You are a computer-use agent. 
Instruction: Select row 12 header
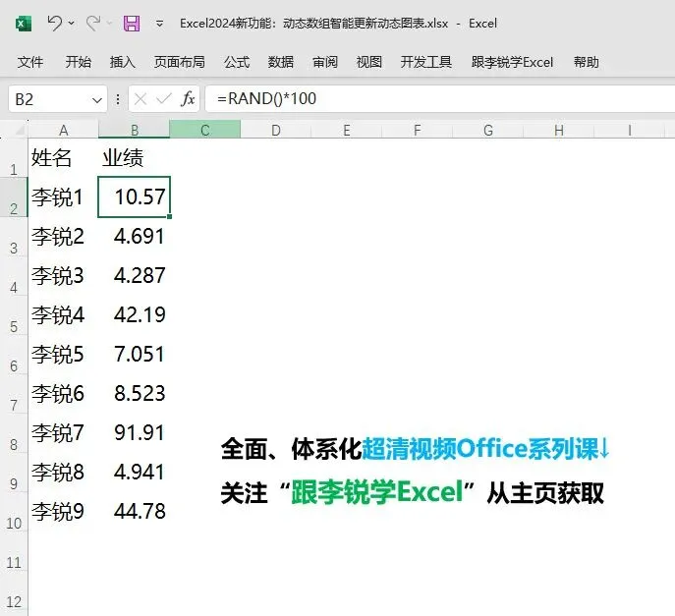[x=14, y=590]
